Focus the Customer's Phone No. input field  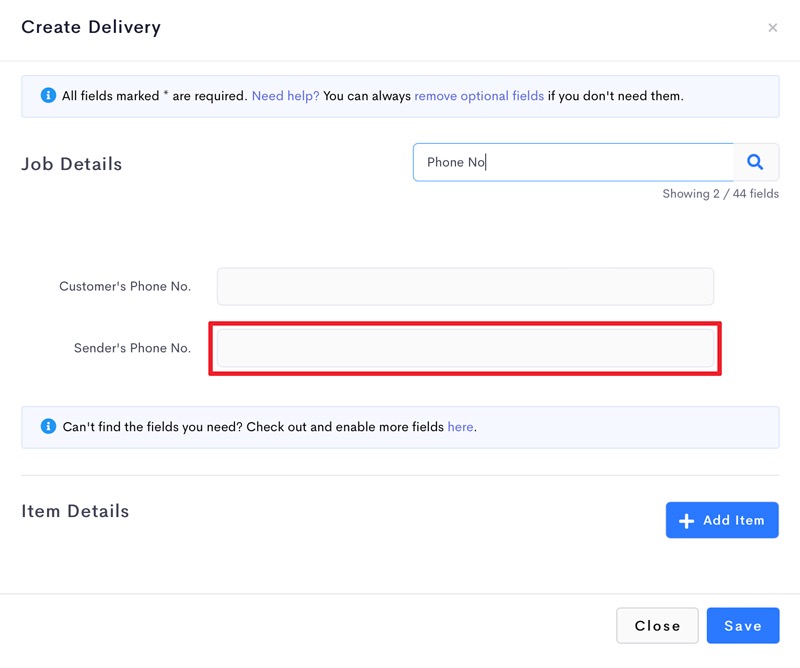[x=465, y=286]
